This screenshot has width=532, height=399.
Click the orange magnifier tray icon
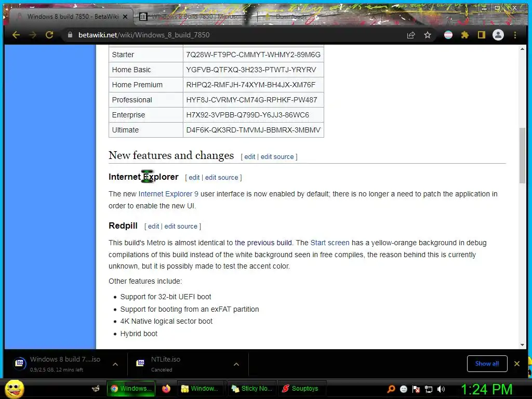coord(391,389)
